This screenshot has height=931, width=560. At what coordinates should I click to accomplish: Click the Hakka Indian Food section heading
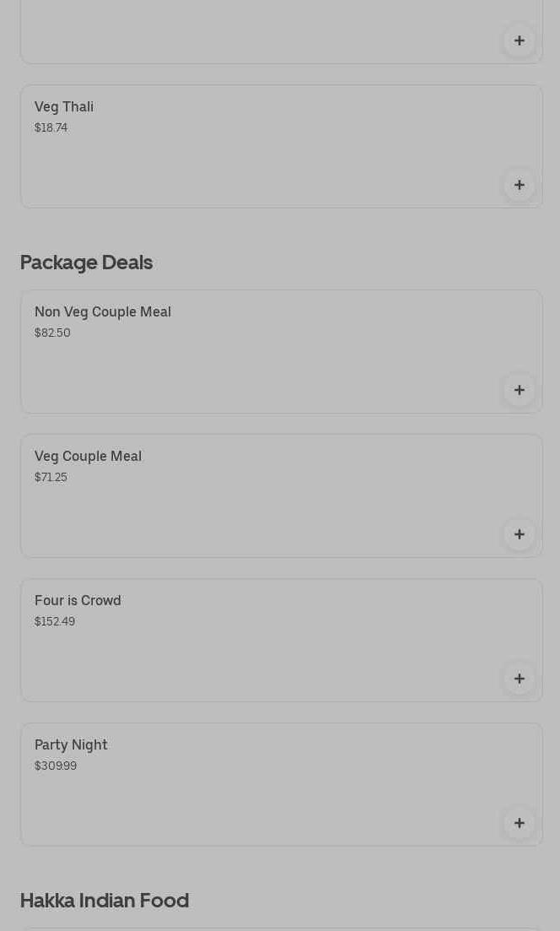click(105, 901)
